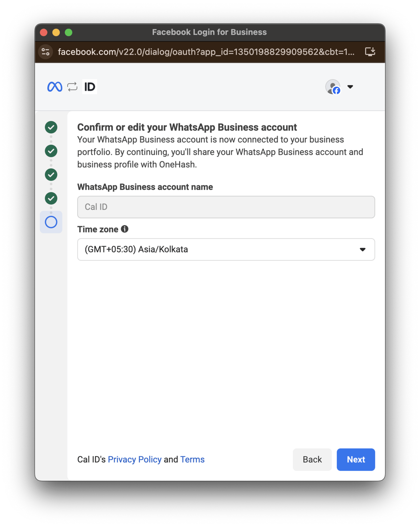Click the 'Time zone' label
The height and width of the screenshot is (527, 420).
click(x=98, y=229)
